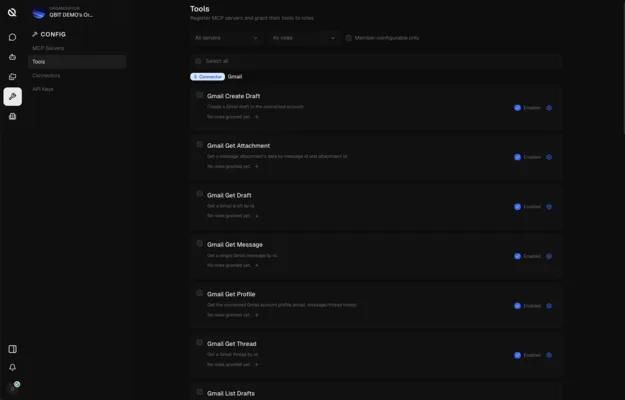Viewport: 625px width, 400px height.
Task: Open the robot agents icon in sidebar
Action: coord(12,57)
